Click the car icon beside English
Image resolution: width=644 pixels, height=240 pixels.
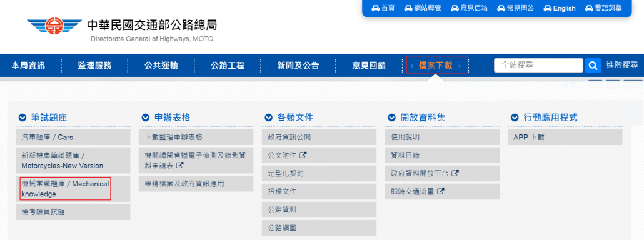pos(547,8)
